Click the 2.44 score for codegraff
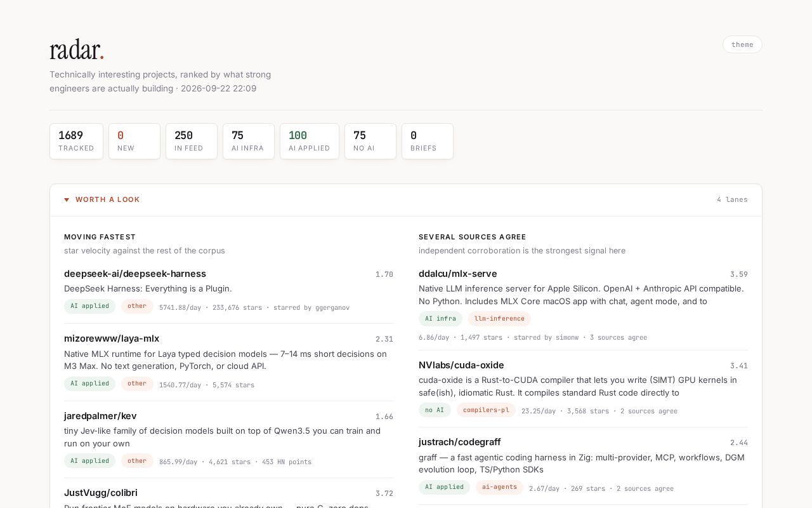Viewport: 812px width, 508px height. 739,443
